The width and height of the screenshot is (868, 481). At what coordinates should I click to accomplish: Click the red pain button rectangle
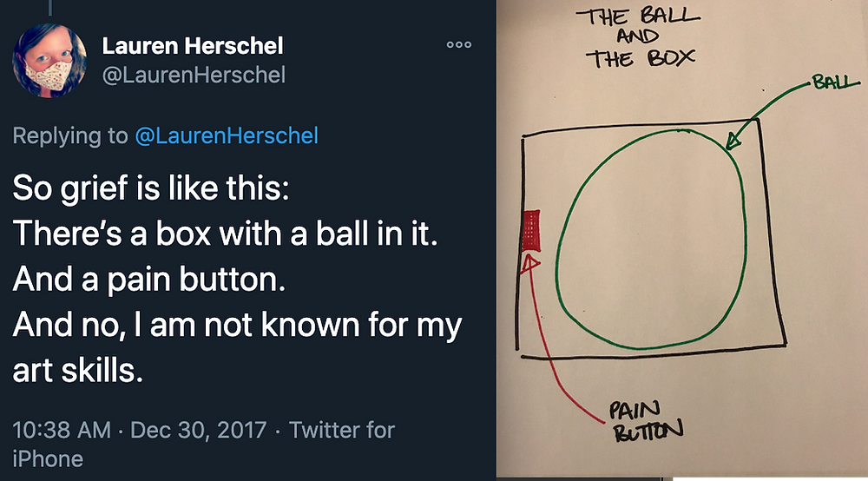(x=531, y=230)
